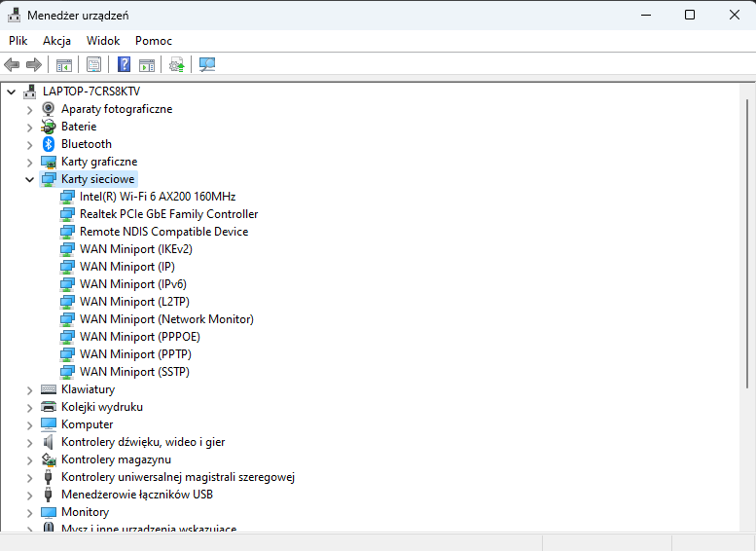Select WAN Miniport (SSTP)
This screenshot has width=756, height=551.
tap(134, 372)
